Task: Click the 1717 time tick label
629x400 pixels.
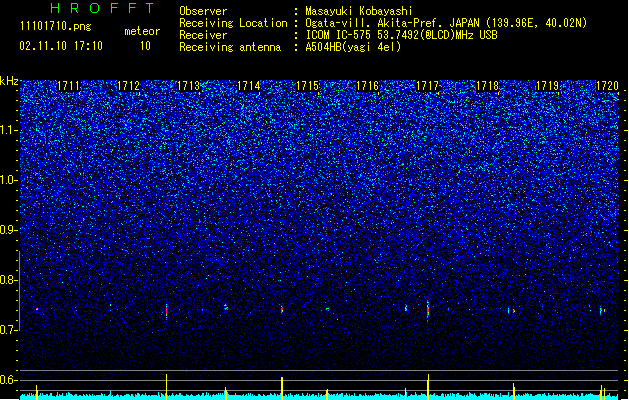Action: point(428,86)
